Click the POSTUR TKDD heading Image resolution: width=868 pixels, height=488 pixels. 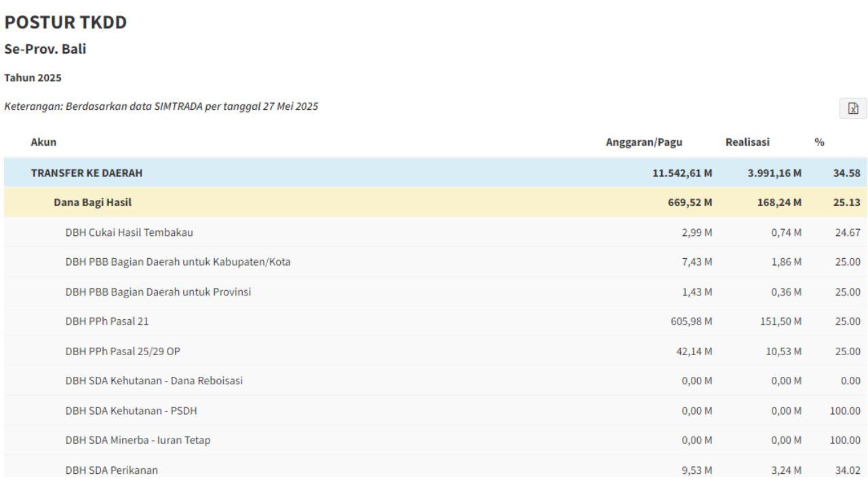65,22
